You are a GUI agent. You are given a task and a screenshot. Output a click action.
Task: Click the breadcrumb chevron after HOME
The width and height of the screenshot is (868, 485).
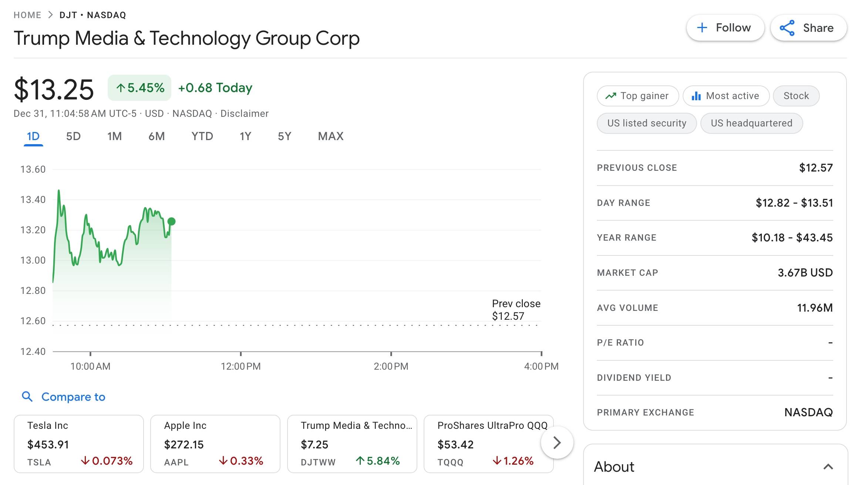pyautogui.click(x=51, y=15)
